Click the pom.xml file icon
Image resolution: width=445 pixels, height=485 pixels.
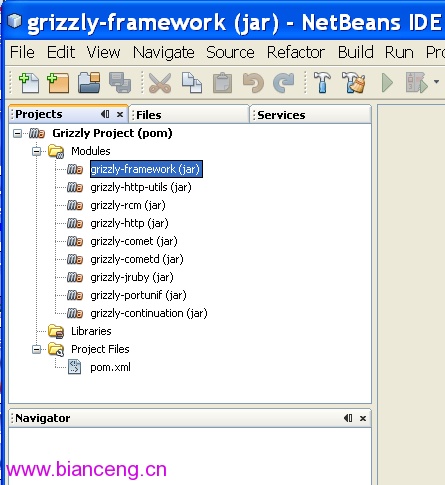[x=74, y=367]
